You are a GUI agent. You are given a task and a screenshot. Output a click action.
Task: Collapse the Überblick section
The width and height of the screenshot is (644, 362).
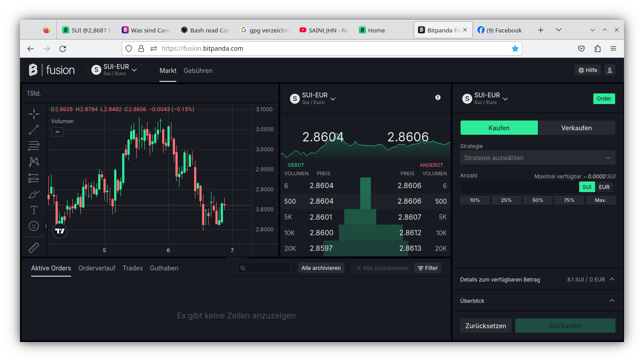[x=612, y=301]
